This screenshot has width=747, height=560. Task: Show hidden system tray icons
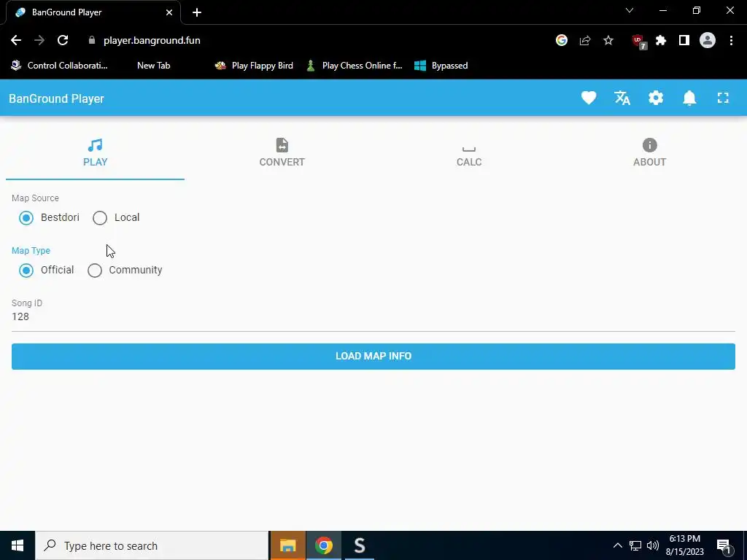pyautogui.click(x=617, y=545)
